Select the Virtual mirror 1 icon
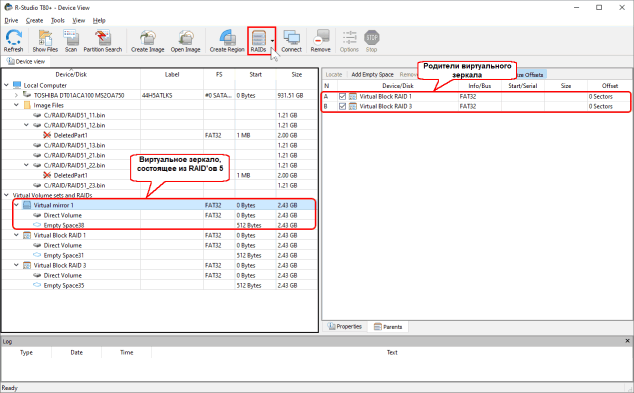 (27, 205)
